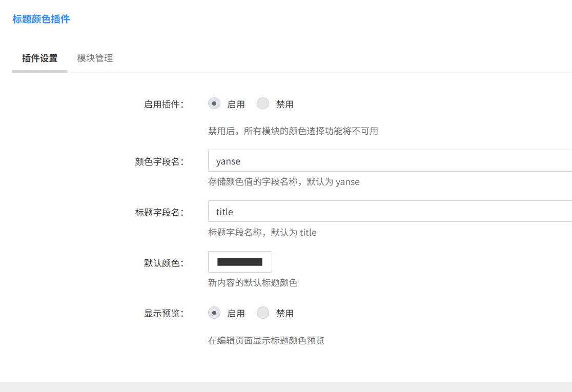Click the 颜色字段名 field label

tap(159, 161)
